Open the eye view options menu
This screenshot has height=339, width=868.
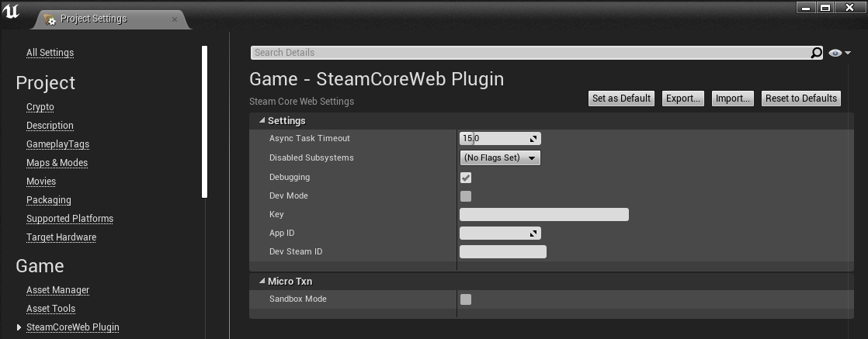pos(839,53)
